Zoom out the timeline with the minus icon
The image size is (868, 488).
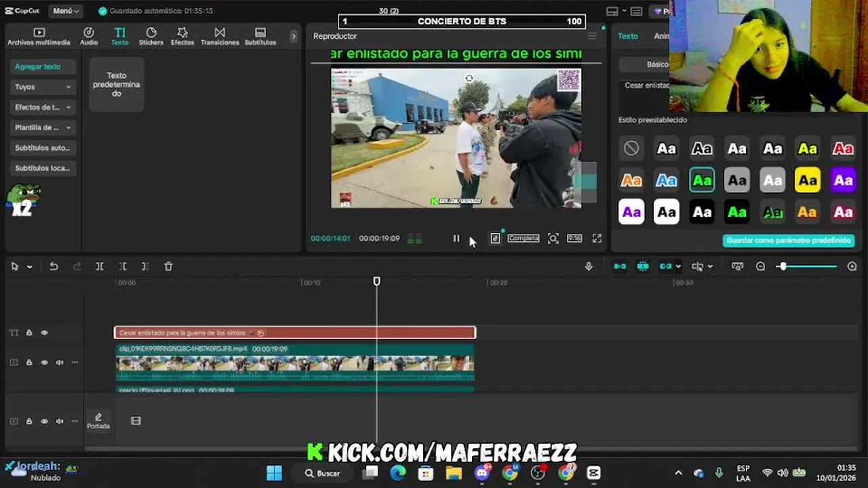point(761,266)
